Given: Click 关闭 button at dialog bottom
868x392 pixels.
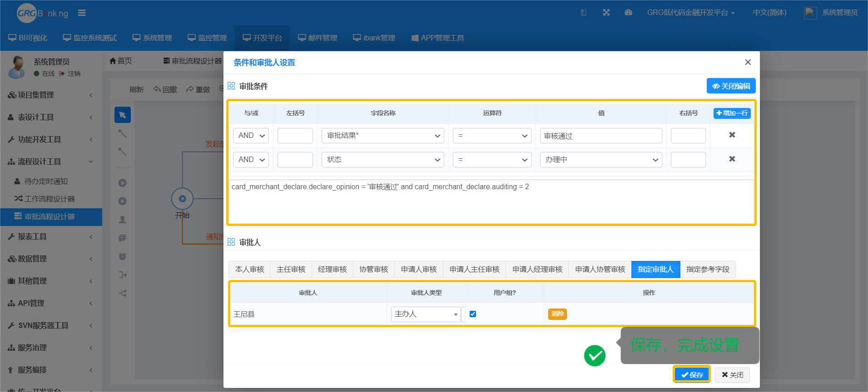Looking at the screenshot, I should click(732, 375).
